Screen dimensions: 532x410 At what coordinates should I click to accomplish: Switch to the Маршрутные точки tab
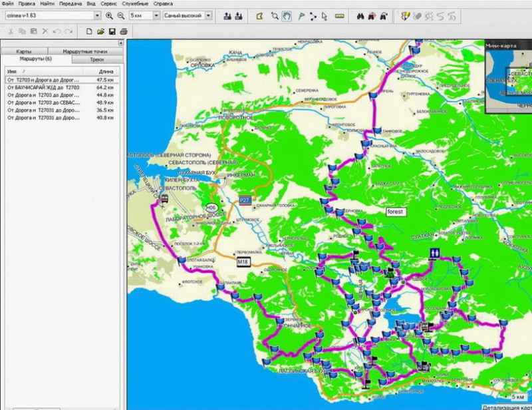pyautogui.click(x=84, y=51)
